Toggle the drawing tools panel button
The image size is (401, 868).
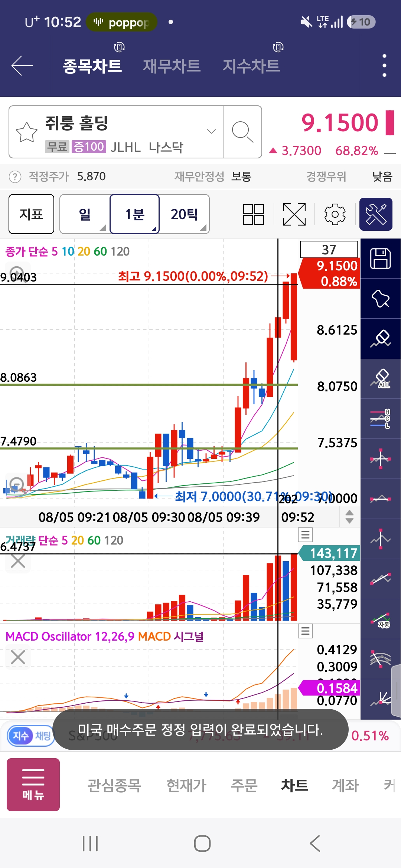click(x=376, y=214)
